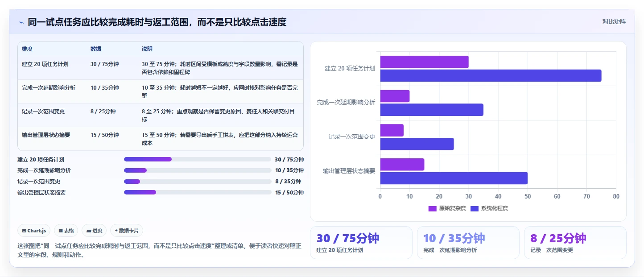Viewport: 644px width, 277px height.
Task: Click table data cell 15 / 50分钟
Action: coord(105,135)
